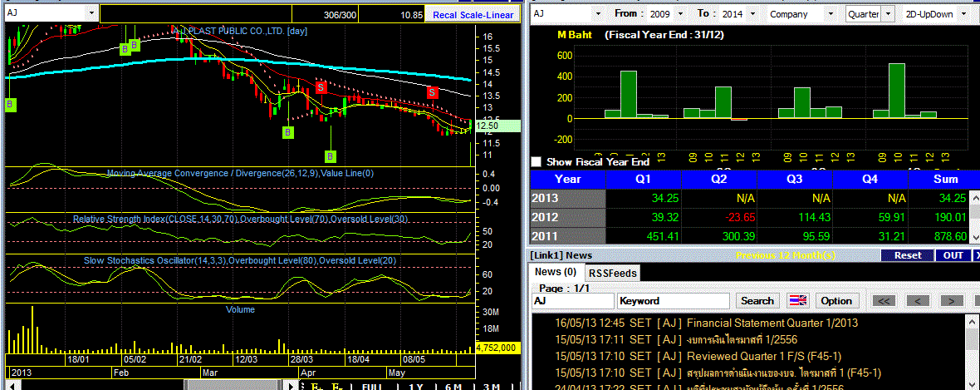This screenshot has height=390, width=980.
Task: Go to previous news page with < button
Action: [x=917, y=300]
